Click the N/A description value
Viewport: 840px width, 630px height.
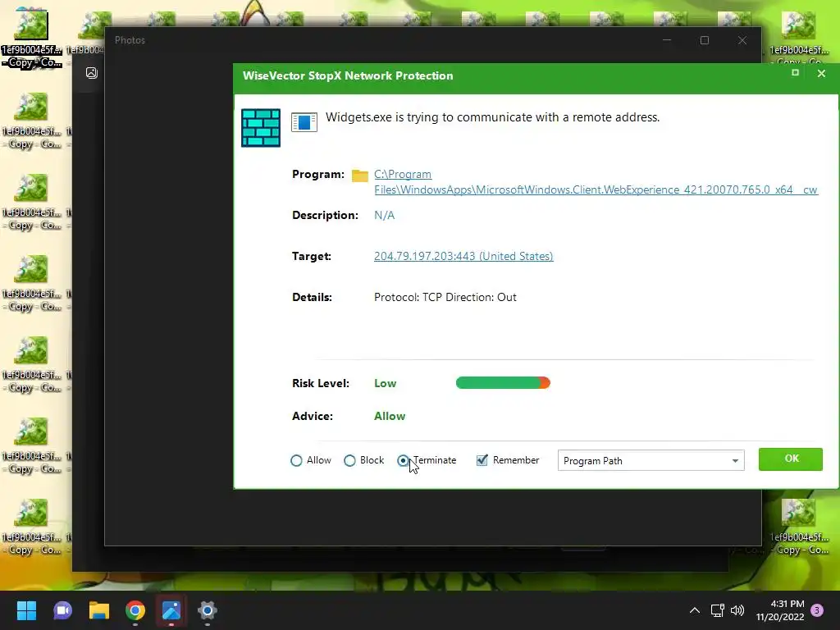(x=384, y=216)
